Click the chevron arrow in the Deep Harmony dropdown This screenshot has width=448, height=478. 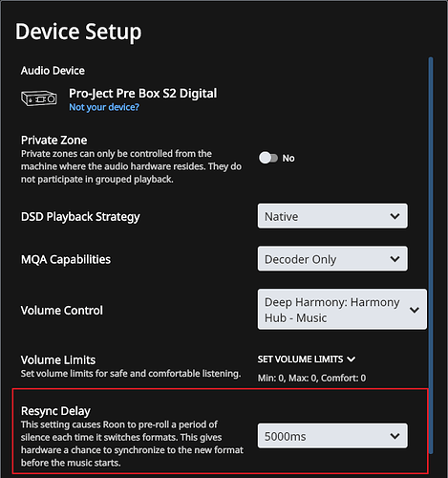415,310
